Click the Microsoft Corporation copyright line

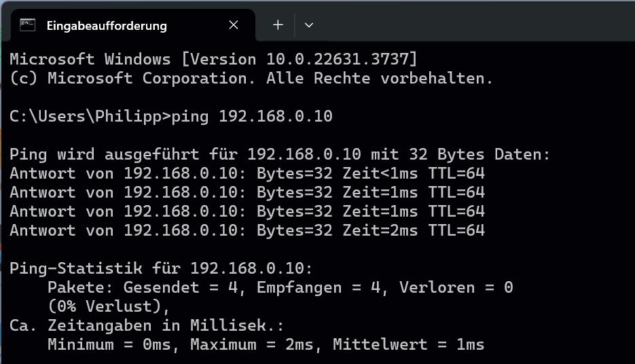(251, 78)
